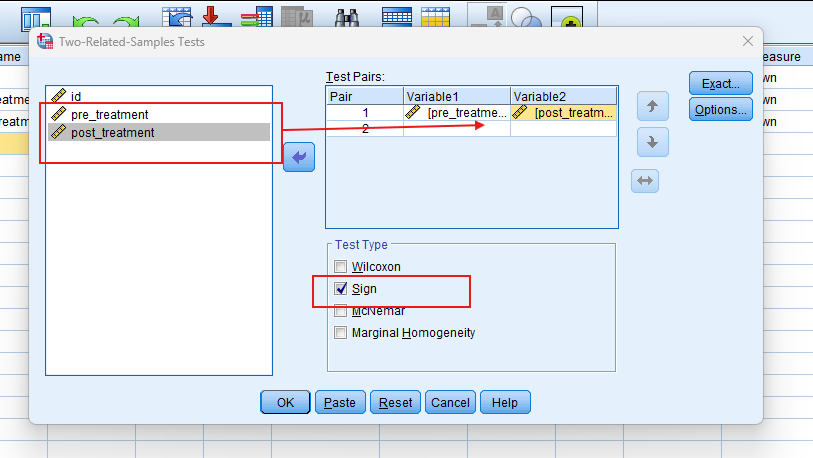Move selected pair up with the up arrow
This screenshot has width=813, height=458.
coord(652,106)
